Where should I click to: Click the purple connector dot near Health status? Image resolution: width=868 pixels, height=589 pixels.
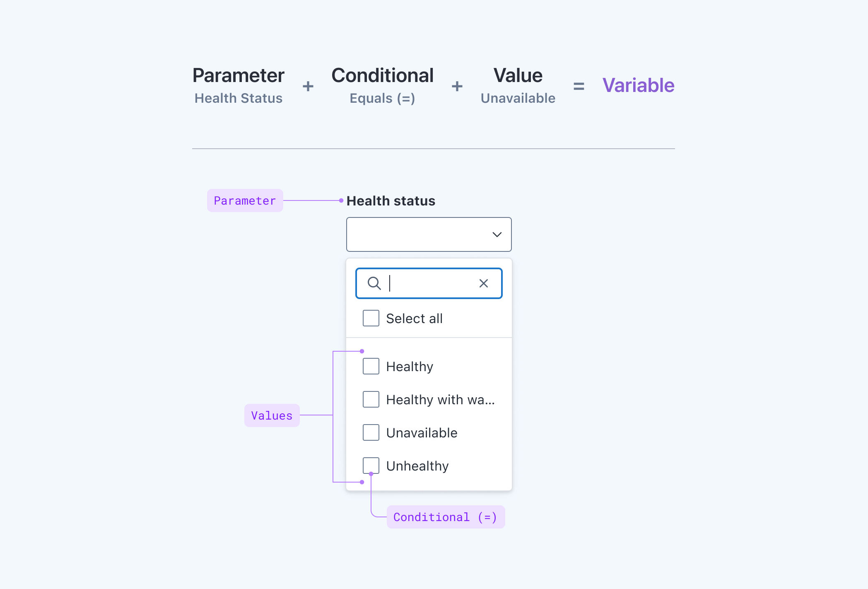tap(340, 200)
